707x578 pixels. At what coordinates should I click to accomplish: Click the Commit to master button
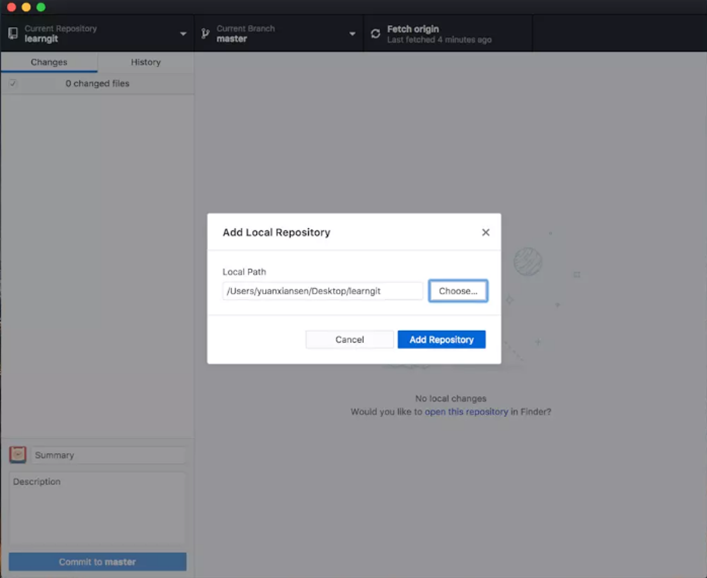pos(97,562)
